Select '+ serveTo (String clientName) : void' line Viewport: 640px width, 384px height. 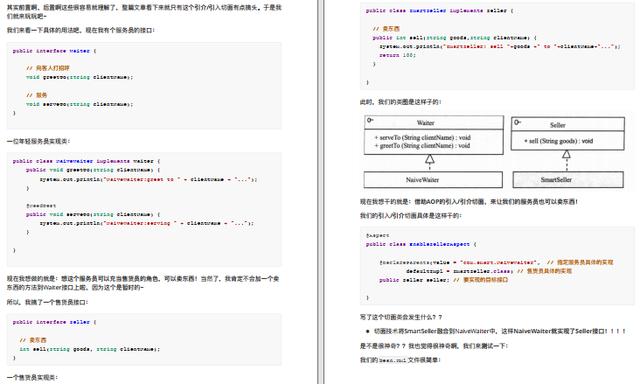coord(422,138)
